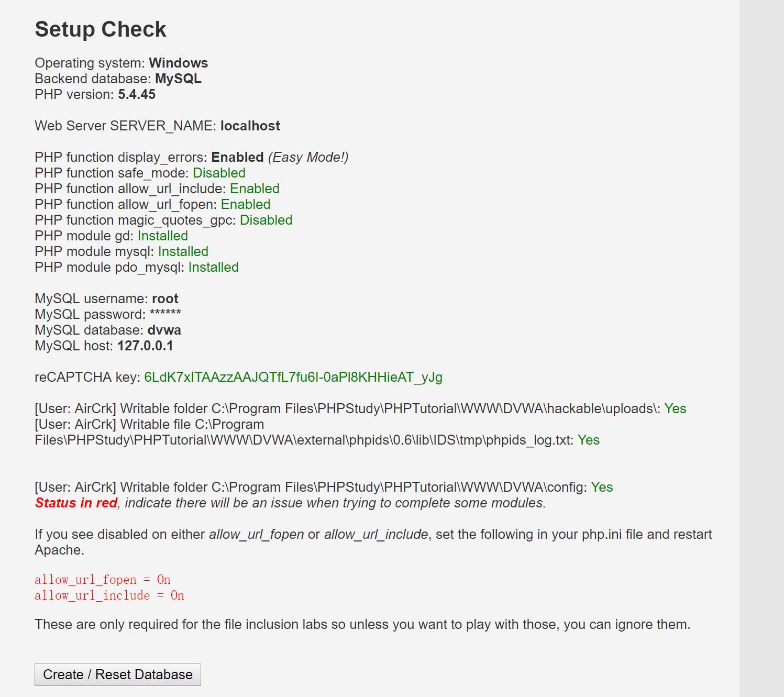Click the safe_mode Disabled status
Viewport: 784px width, 697px height.
tap(219, 173)
